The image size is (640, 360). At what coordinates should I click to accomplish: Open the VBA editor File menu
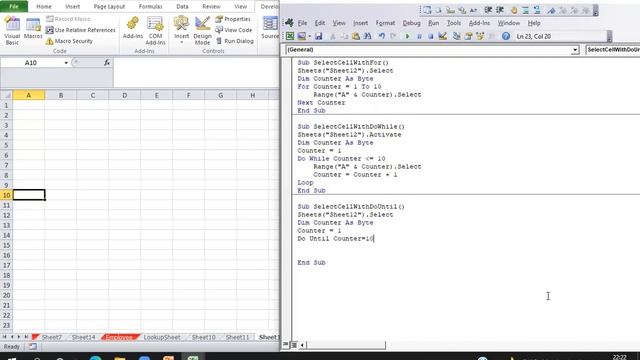click(302, 23)
